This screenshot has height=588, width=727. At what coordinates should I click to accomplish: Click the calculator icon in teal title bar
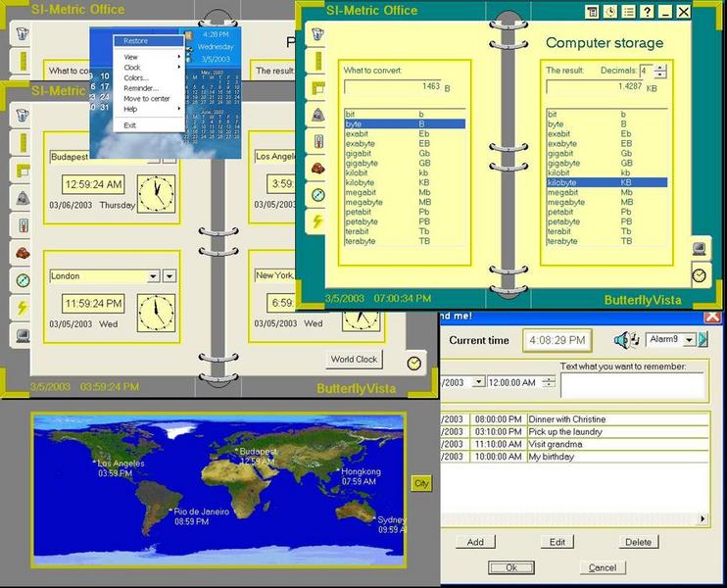tap(592, 12)
